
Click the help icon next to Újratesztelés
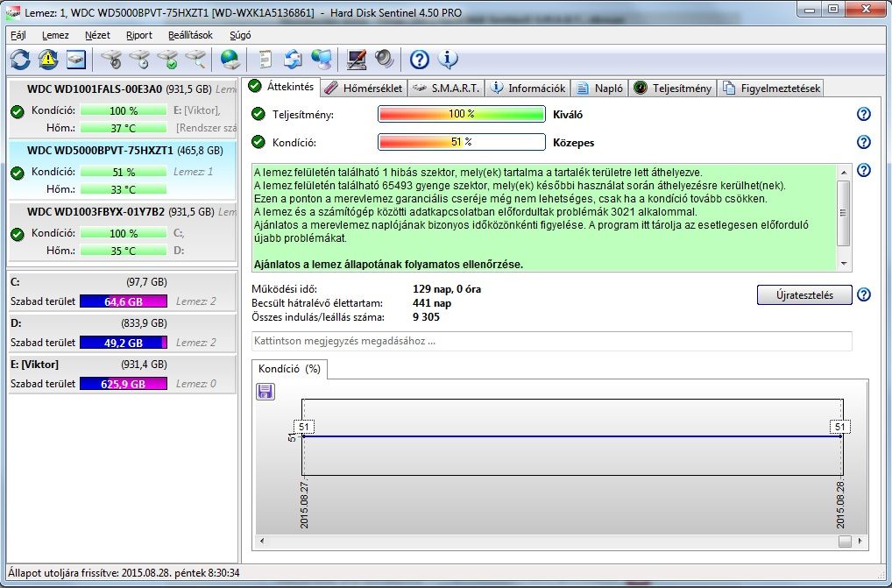pos(864,294)
